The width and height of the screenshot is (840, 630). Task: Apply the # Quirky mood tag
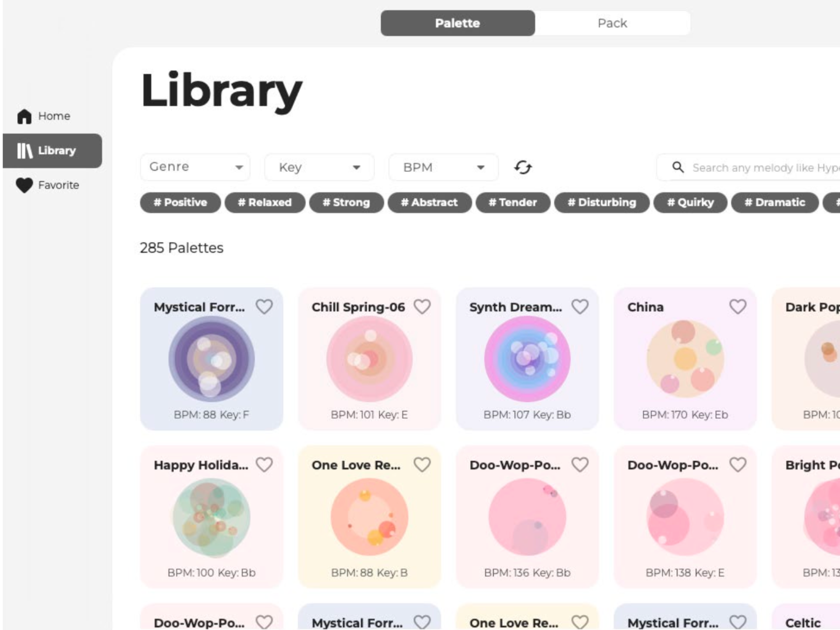click(x=690, y=202)
